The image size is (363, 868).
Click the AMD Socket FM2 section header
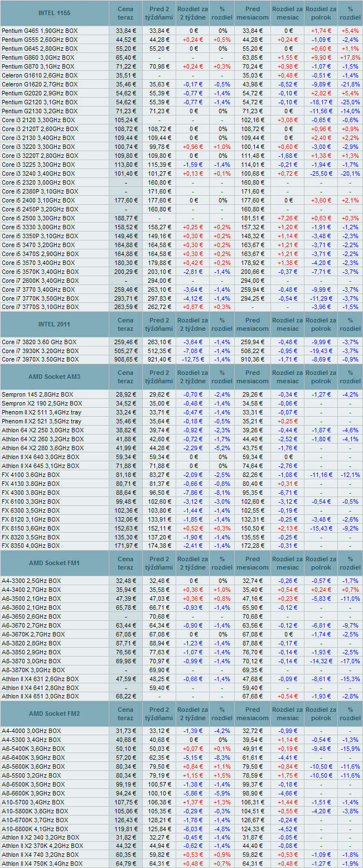[55, 714]
